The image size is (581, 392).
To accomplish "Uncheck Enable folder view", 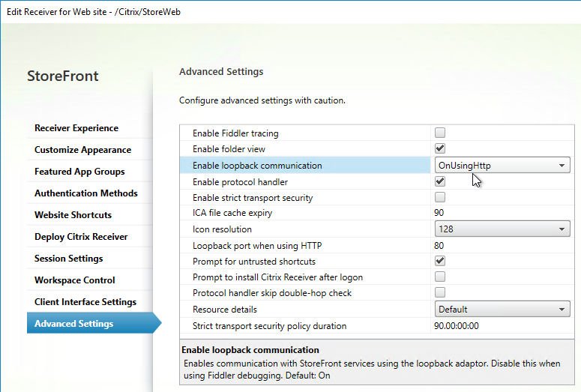I will coord(440,148).
